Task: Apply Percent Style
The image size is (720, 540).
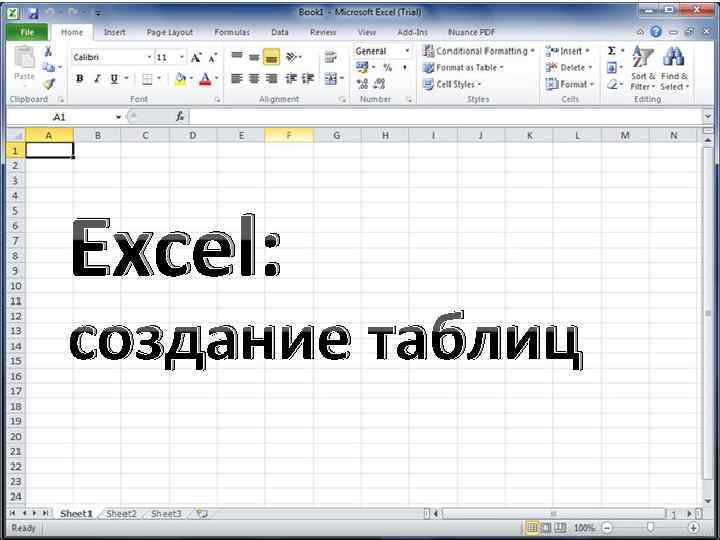Action: click(388, 68)
